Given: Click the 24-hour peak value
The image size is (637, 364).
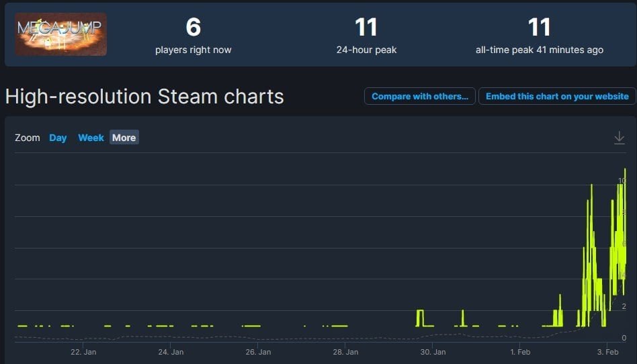Looking at the screenshot, I should click(366, 28).
